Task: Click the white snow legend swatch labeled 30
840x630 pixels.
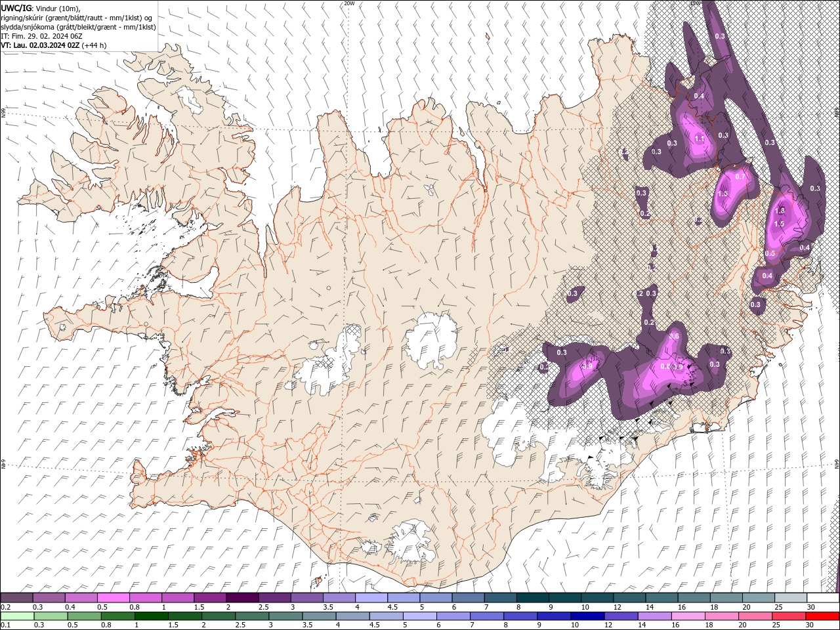Action: (822, 598)
